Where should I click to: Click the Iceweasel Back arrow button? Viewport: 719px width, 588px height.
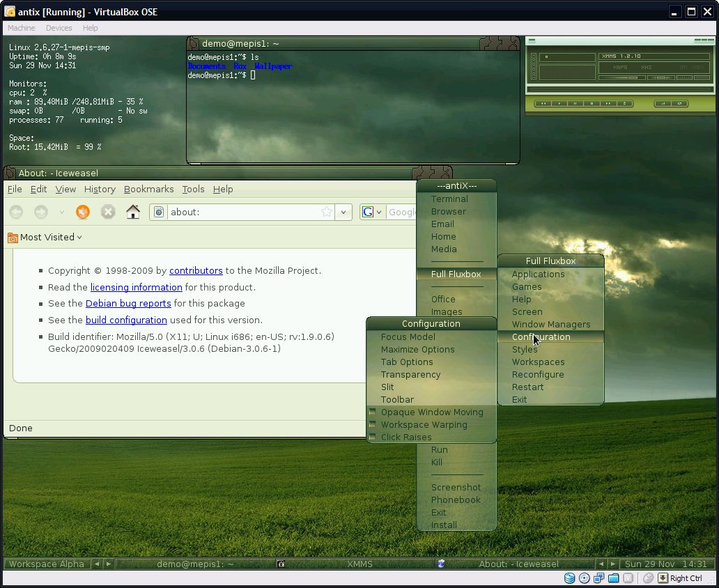[x=17, y=212]
